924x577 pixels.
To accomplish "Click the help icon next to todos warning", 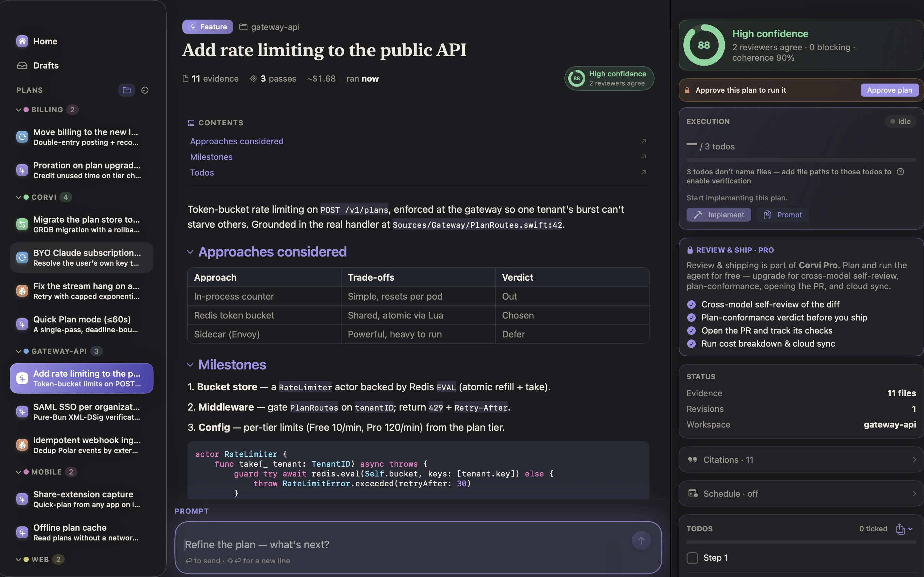I will (900, 172).
